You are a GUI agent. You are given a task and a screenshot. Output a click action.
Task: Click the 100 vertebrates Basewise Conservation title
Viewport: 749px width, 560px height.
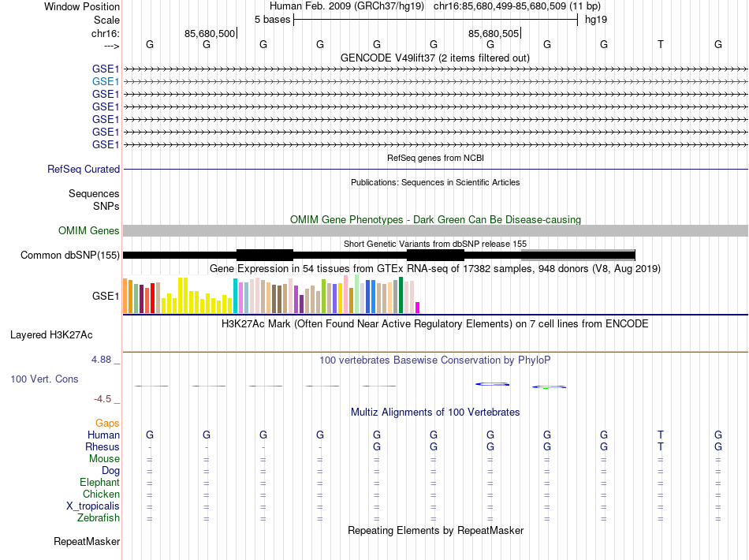click(x=434, y=360)
